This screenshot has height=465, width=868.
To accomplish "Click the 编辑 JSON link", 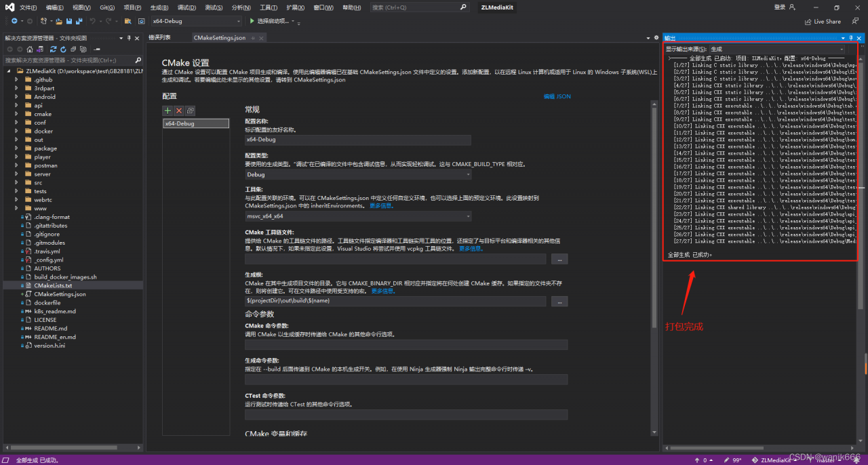I will 557,97.
